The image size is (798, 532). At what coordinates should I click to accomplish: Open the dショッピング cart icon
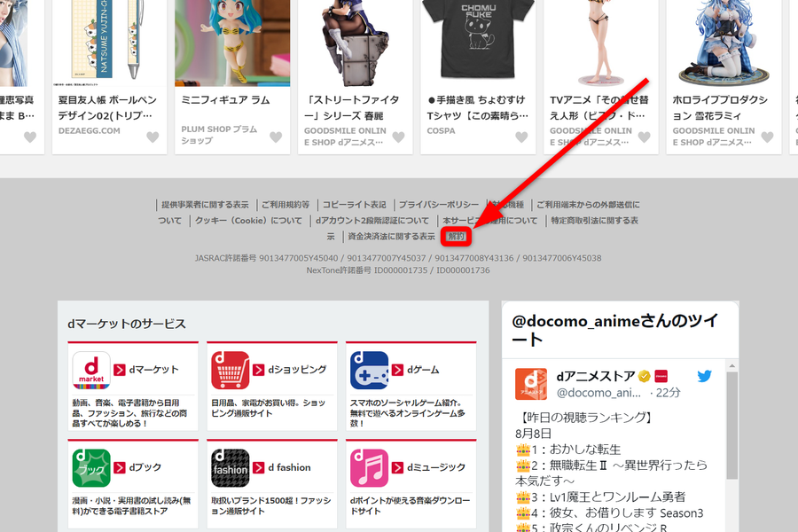point(230,370)
